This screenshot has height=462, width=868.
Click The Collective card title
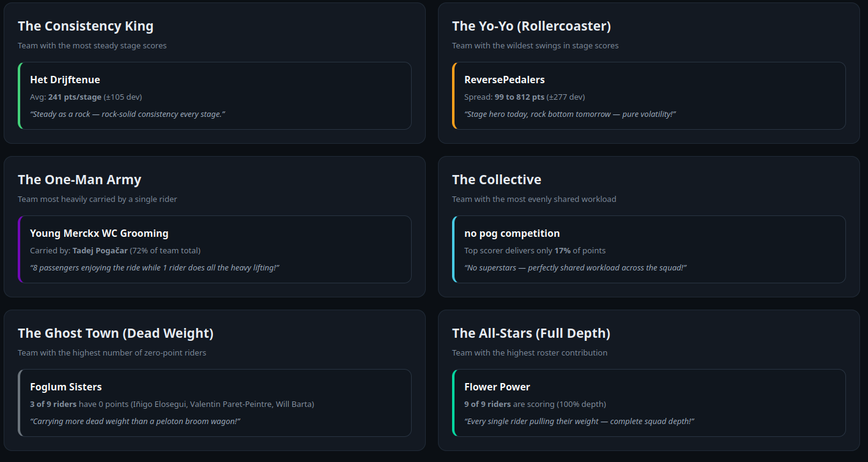point(497,179)
